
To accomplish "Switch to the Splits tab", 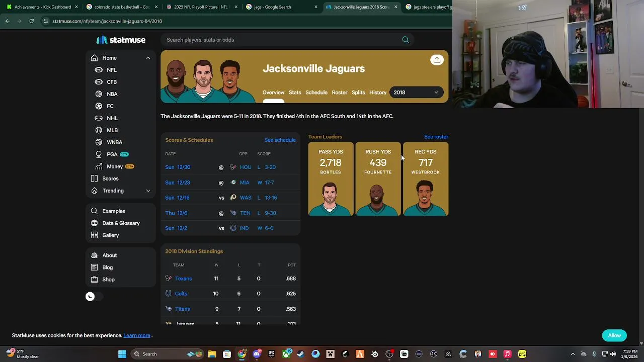I will pyautogui.click(x=358, y=93).
